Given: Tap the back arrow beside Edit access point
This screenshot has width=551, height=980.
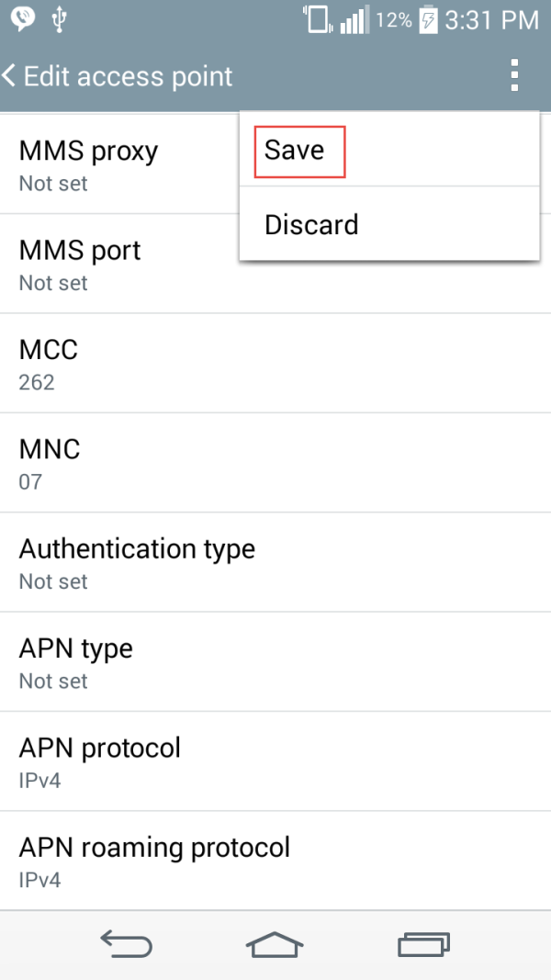Looking at the screenshot, I should click(x=11, y=76).
